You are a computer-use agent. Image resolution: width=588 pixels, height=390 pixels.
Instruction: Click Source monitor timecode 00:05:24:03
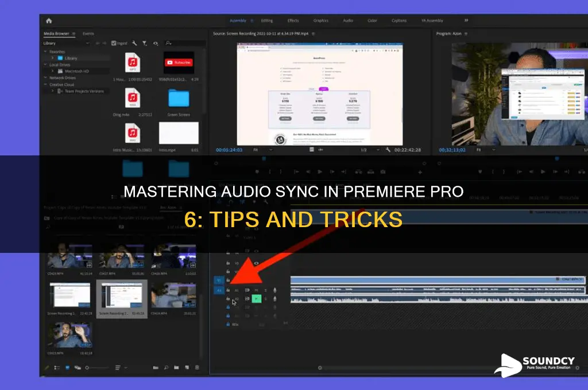tap(229, 150)
